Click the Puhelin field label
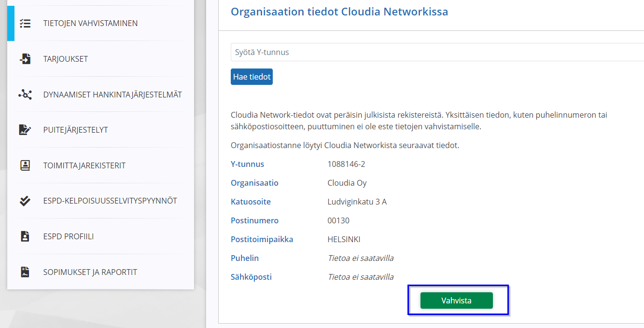 tap(245, 258)
